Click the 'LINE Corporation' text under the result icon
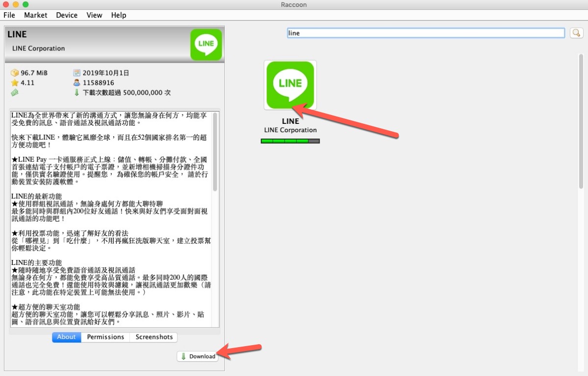 [291, 130]
